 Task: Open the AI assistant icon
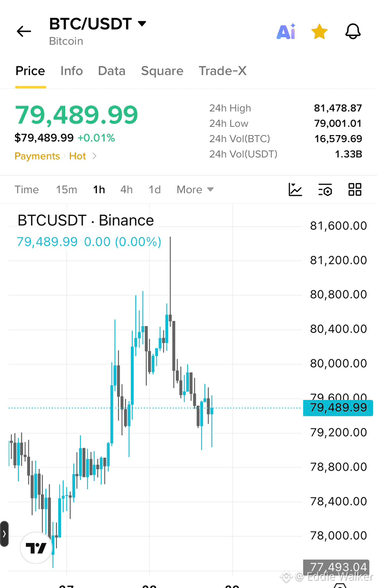[286, 31]
